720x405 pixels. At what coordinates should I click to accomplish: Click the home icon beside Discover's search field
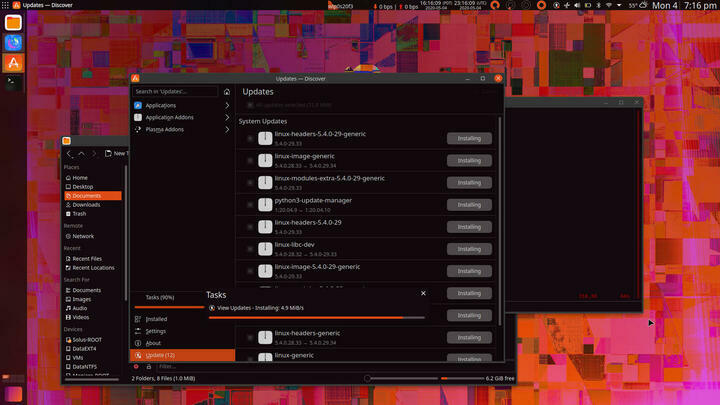pos(227,91)
